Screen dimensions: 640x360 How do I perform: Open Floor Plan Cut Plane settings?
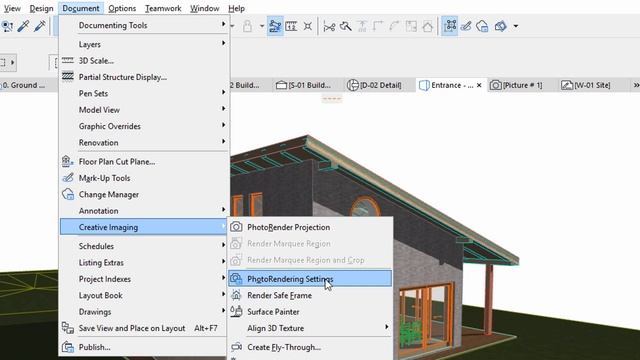[144, 162]
